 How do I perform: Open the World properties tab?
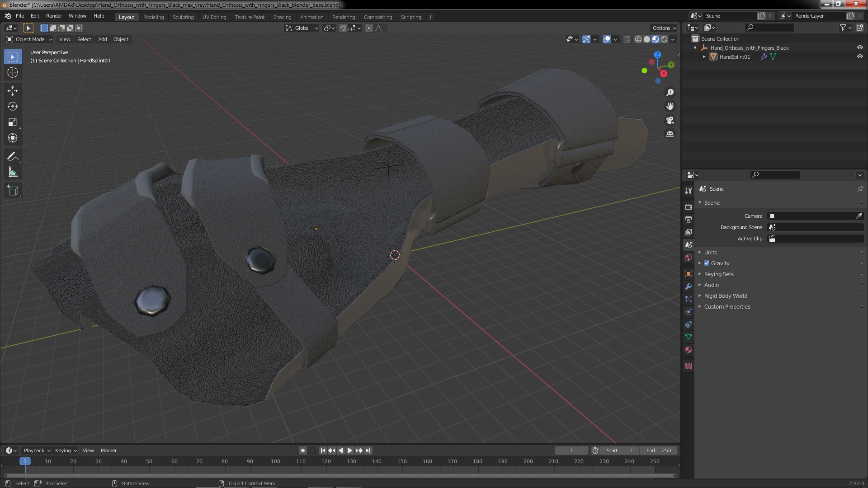(689, 258)
